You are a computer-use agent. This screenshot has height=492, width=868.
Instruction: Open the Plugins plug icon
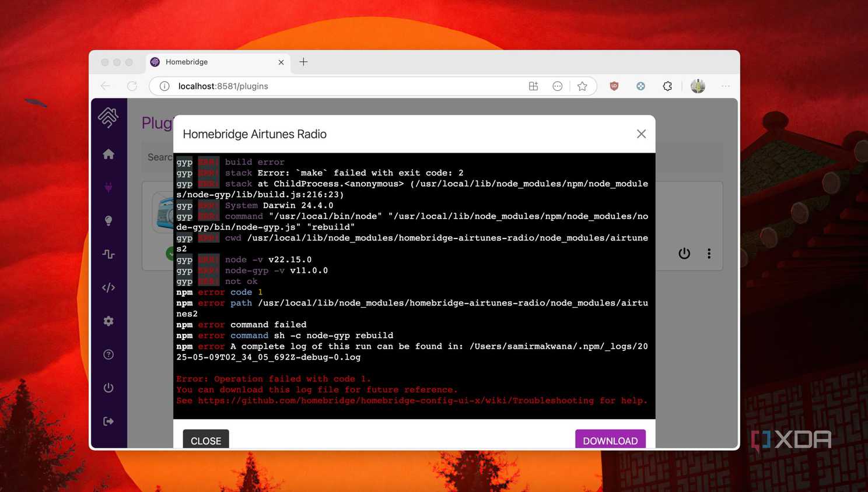point(108,187)
